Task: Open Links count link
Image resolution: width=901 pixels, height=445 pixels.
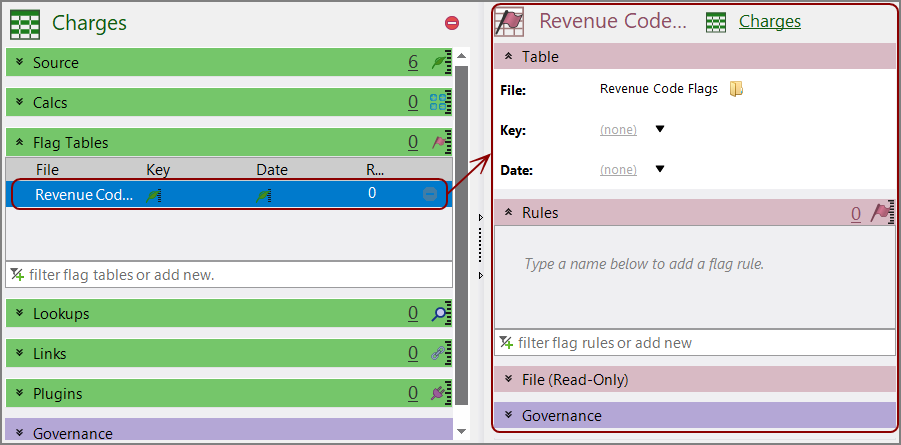Action: pos(413,353)
